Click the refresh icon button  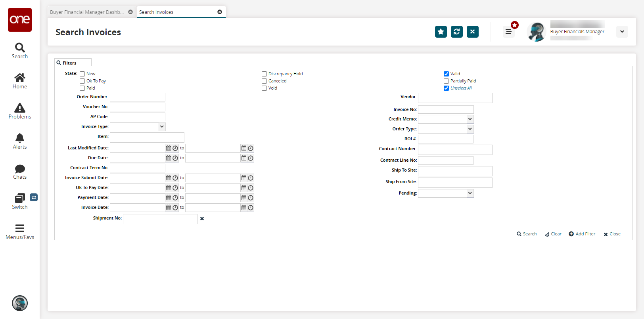tap(456, 32)
